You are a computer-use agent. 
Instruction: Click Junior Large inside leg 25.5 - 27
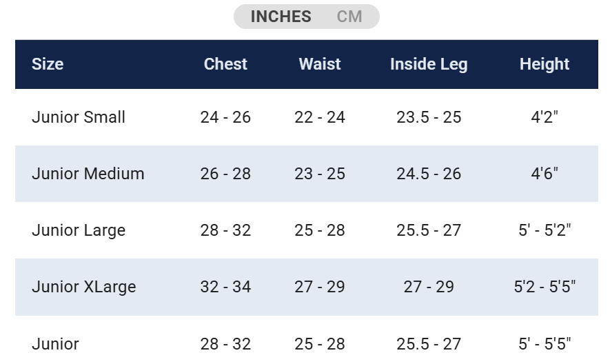tap(429, 230)
